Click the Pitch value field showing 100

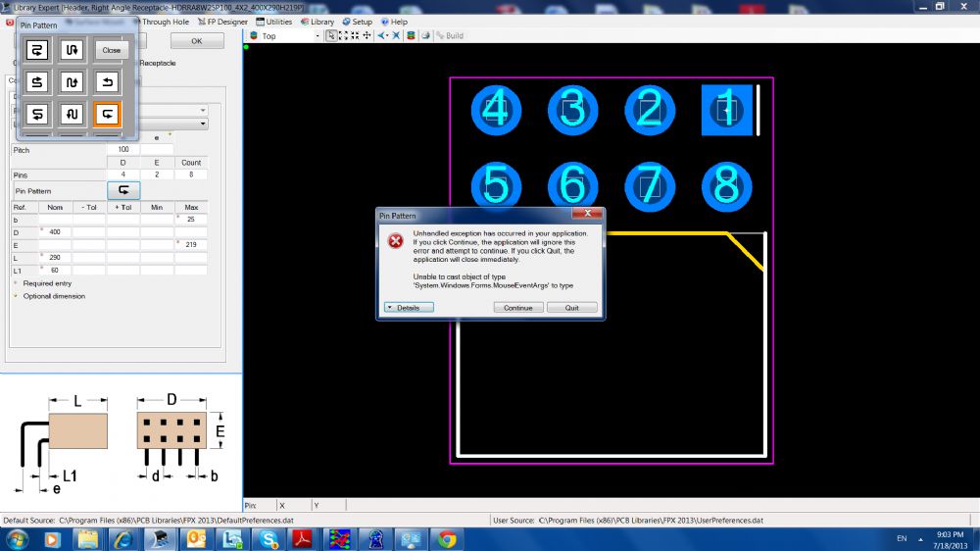coord(122,150)
